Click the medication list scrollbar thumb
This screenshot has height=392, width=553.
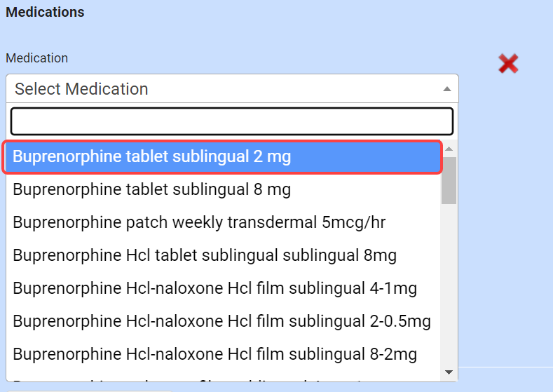point(449,179)
